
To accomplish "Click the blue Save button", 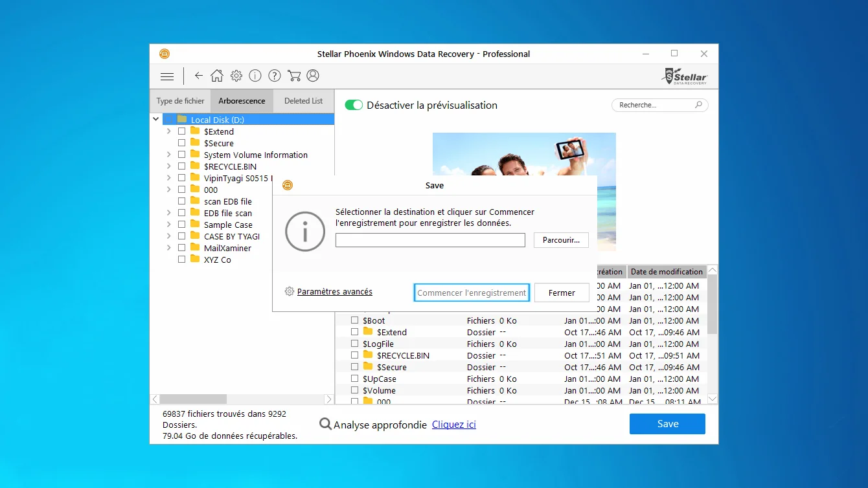I will 667,424.
